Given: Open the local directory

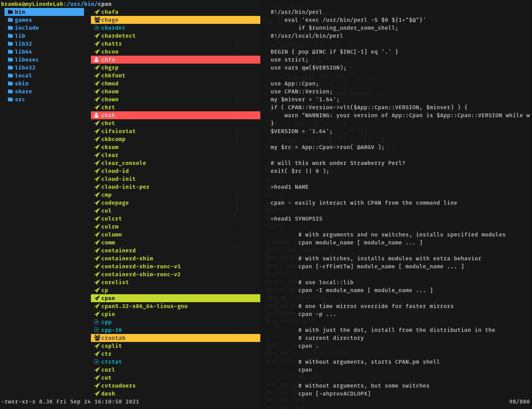Looking at the screenshot, I should [23, 76].
